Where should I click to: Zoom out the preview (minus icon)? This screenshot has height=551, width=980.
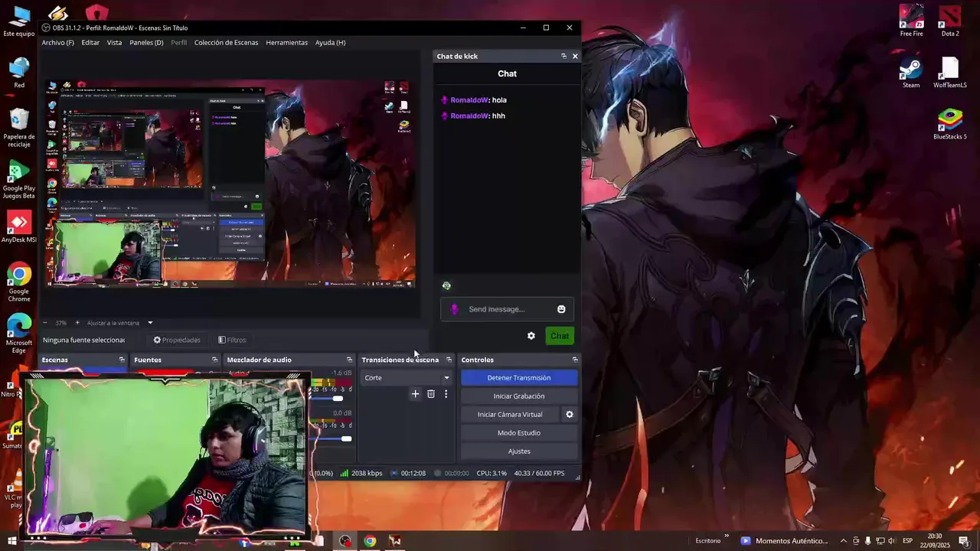pos(45,323)
